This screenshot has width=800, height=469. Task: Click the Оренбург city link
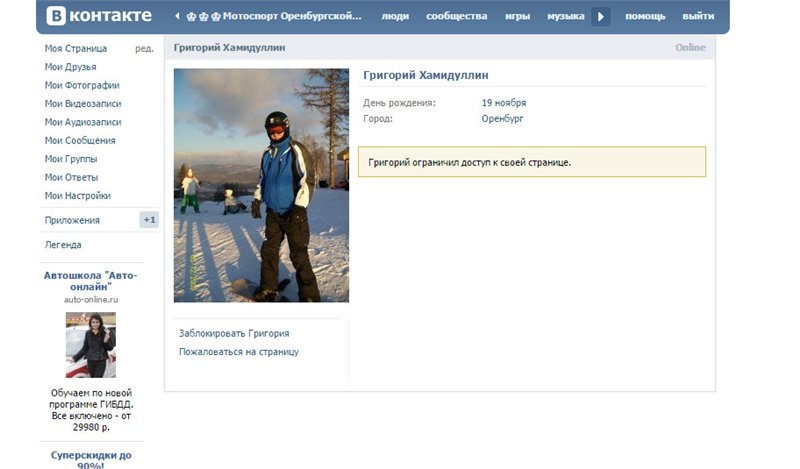click(503, 119)
